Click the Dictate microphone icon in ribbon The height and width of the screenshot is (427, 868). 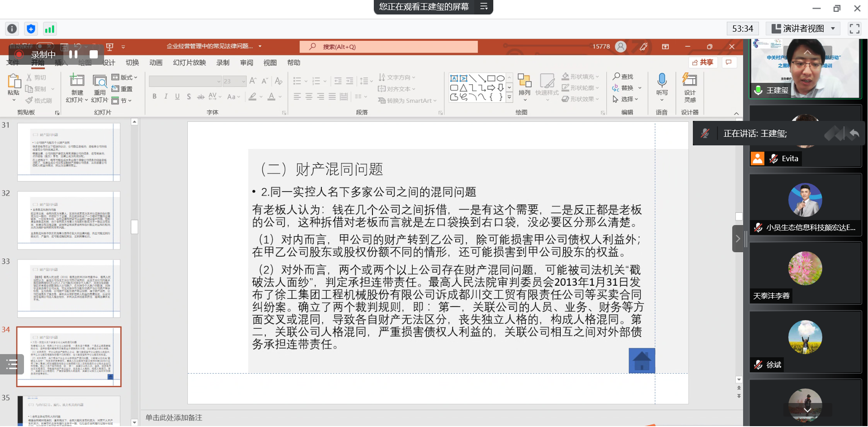(x=662, y=81)
